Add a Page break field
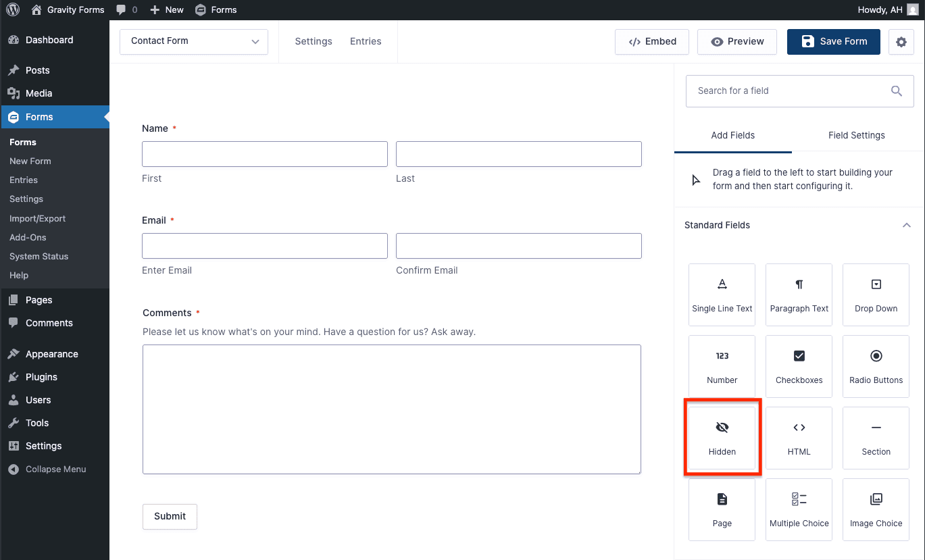925x560 pixels. (722, 509)
